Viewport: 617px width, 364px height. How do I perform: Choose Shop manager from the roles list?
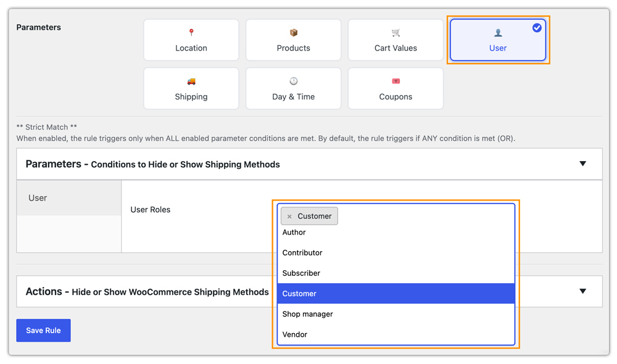coord(396,314)
